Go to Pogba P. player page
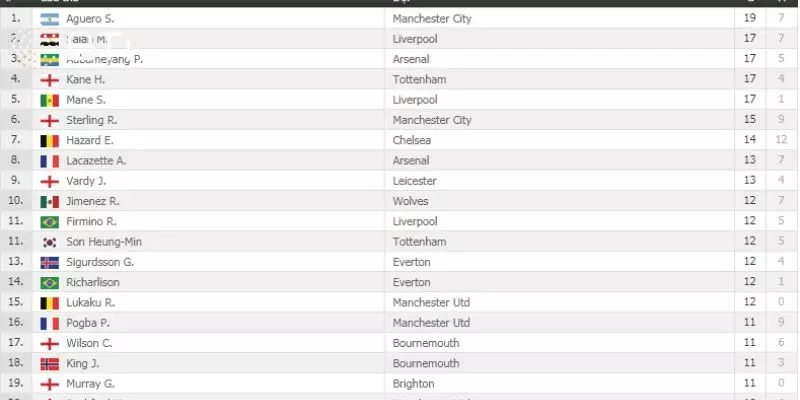 (88, 323)
